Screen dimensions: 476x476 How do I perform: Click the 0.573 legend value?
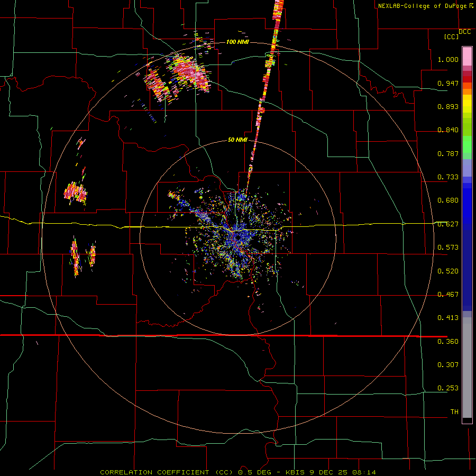448,248
